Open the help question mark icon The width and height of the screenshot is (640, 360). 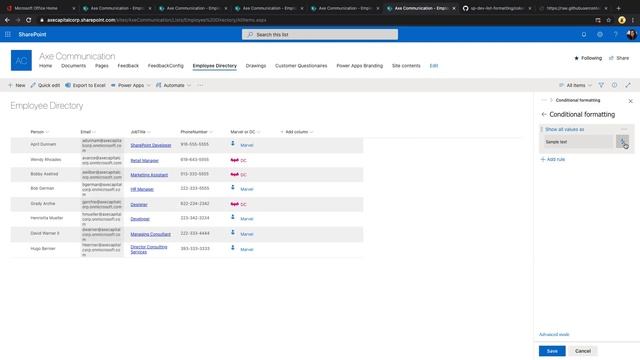point(616,35)
